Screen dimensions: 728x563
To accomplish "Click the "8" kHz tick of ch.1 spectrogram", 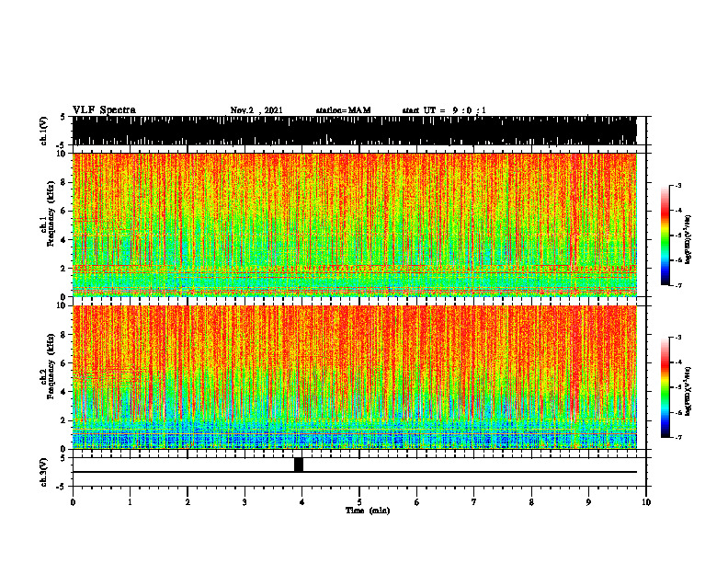I will (x=64, y=182).
